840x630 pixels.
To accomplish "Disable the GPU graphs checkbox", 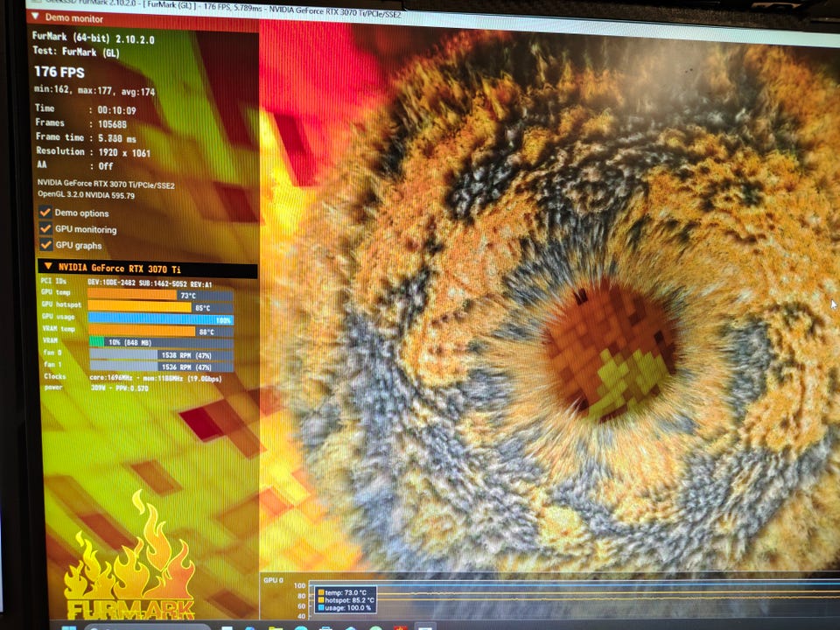I will (x=46, y=244).
